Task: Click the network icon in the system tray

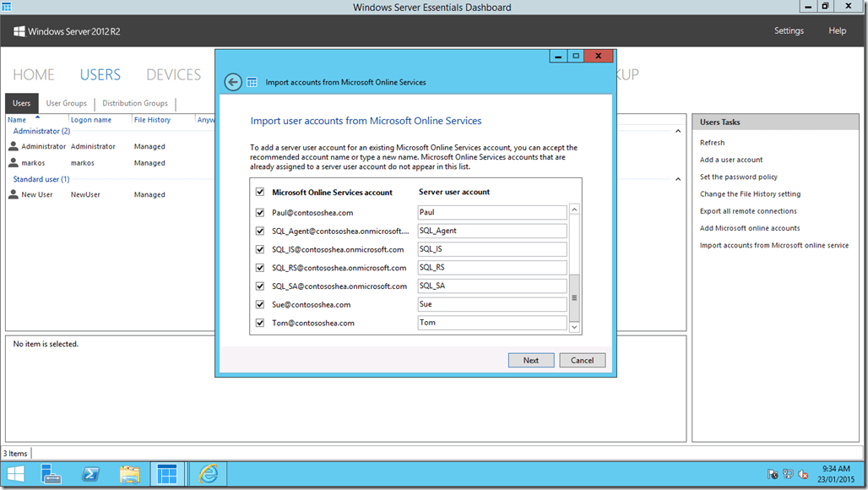Action: click(787, 475)
